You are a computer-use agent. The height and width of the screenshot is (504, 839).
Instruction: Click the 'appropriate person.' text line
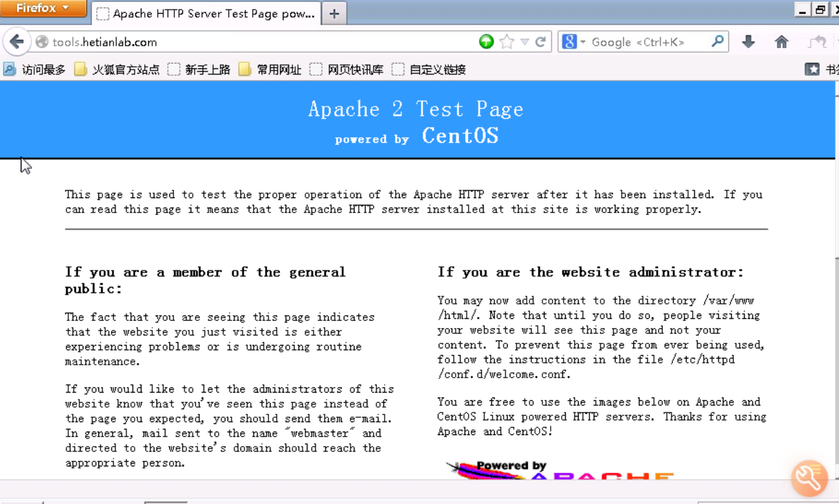tap(125, 463)
